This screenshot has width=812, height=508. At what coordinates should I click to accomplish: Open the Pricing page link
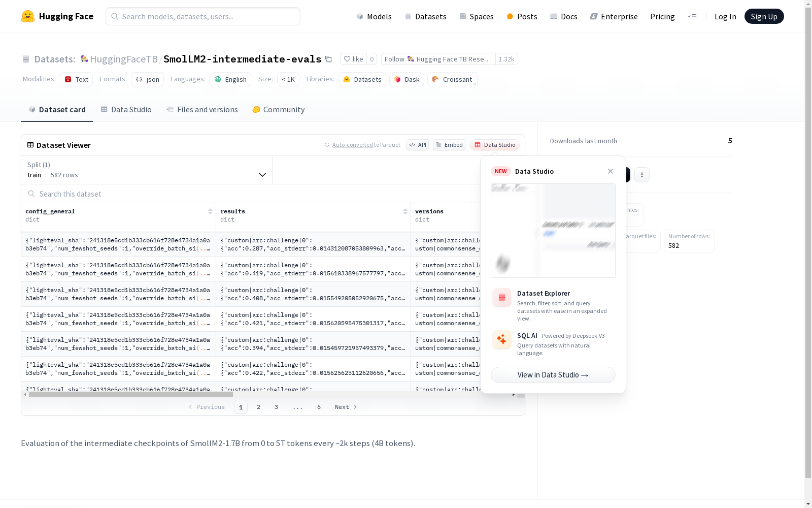tap(662, 16)
